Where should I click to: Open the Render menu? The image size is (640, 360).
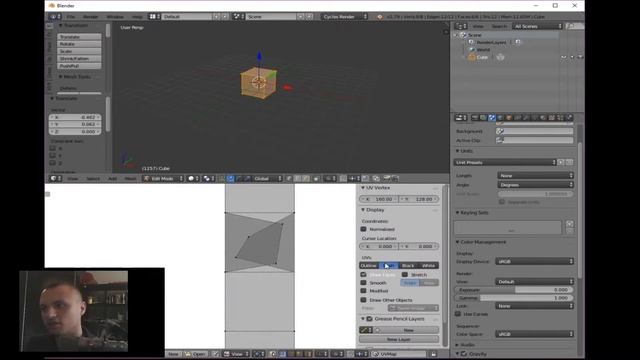(x=91, y=17)
